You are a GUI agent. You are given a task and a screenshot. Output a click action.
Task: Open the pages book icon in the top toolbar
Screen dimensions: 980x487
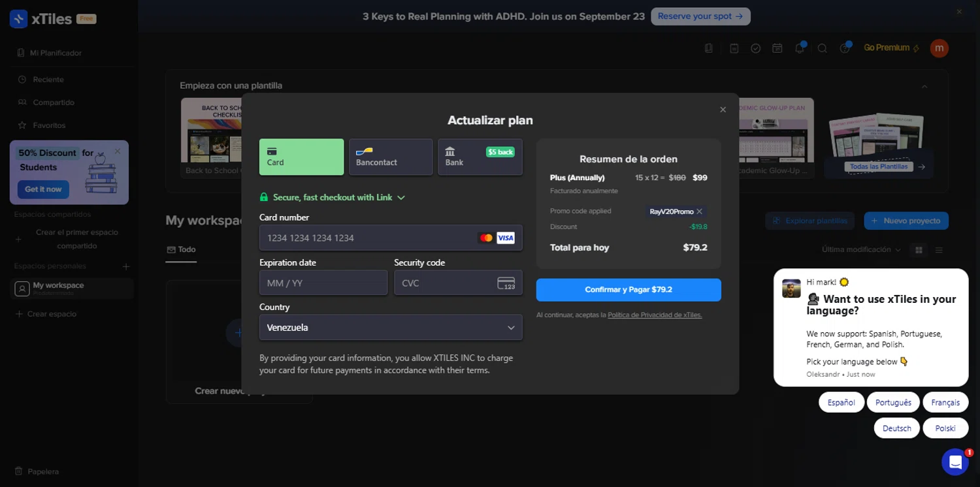click(709, 48)
